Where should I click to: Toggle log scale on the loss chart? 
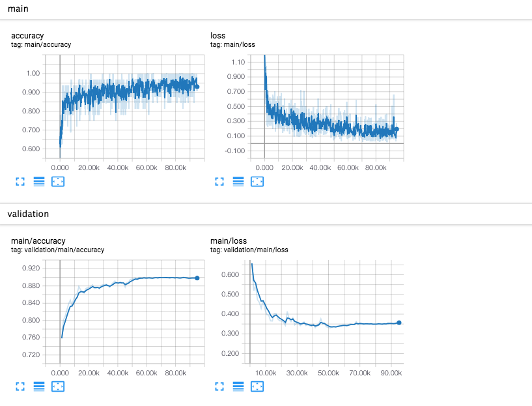coord(238,181)
